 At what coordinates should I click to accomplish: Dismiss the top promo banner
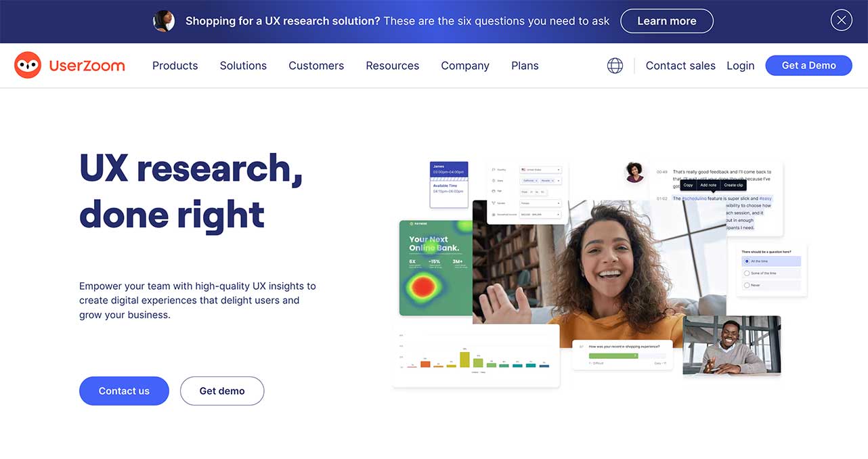coord(841,20)
